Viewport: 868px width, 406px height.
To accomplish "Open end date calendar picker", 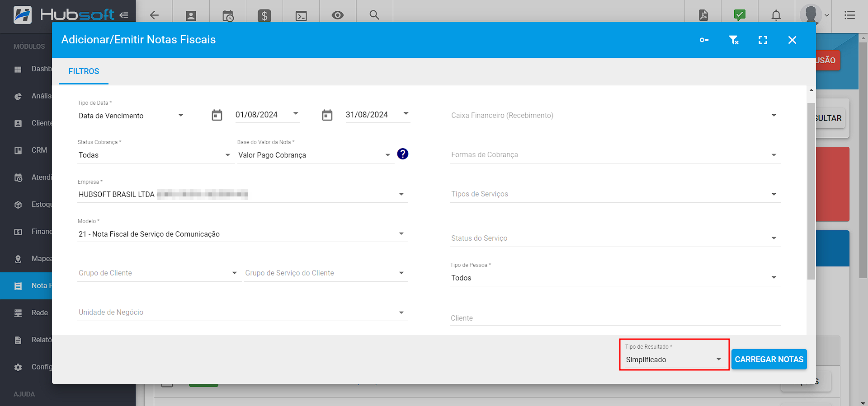I will point(327,115).
